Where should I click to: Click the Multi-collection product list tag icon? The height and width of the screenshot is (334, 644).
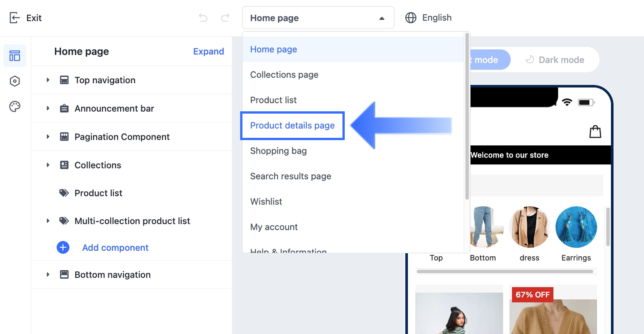click(x=64, y=221)
